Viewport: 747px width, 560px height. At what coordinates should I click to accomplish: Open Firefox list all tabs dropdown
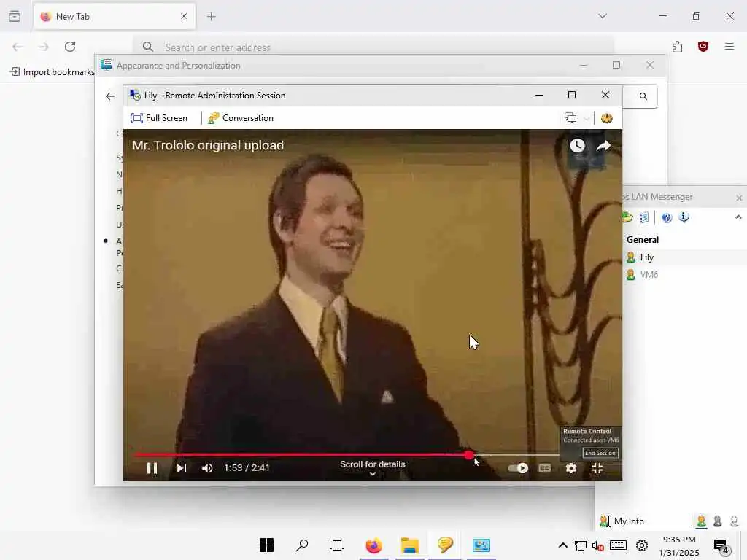coord(603,16)
